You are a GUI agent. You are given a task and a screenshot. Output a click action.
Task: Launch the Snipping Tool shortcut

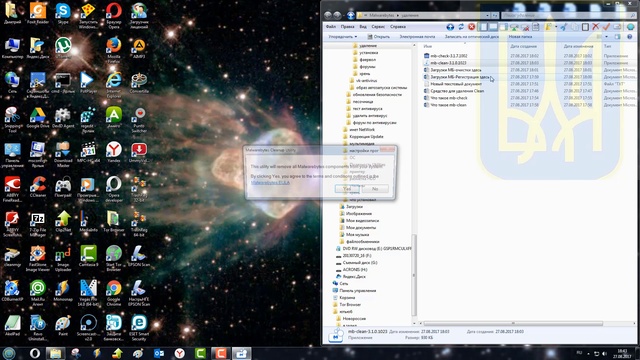[x=12, y=120]
